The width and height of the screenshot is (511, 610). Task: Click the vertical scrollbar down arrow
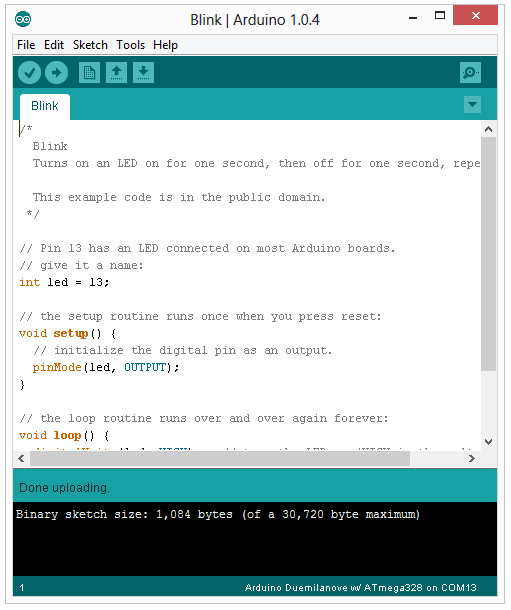pos(489,442)
